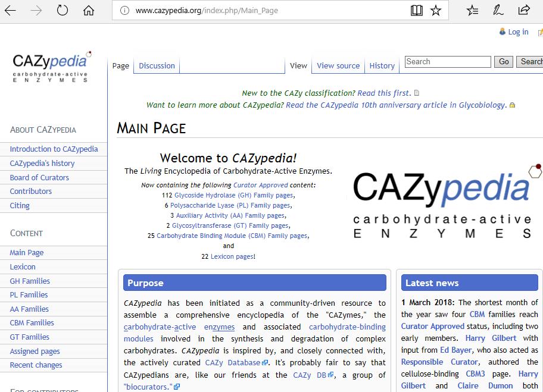Open Ed Bayer link in news
Viewport: 543px width, 392px height.
tap(455, 350)
